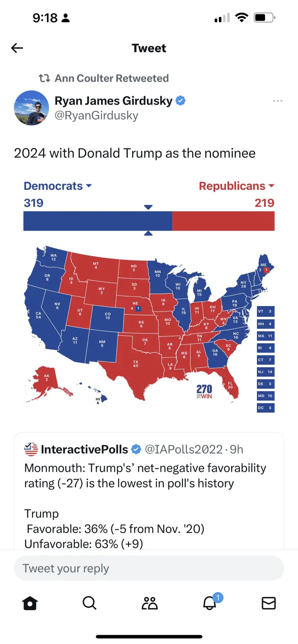Tap the back arrow icon
Viewport: 298px width, 644px height.
(17, 48)
